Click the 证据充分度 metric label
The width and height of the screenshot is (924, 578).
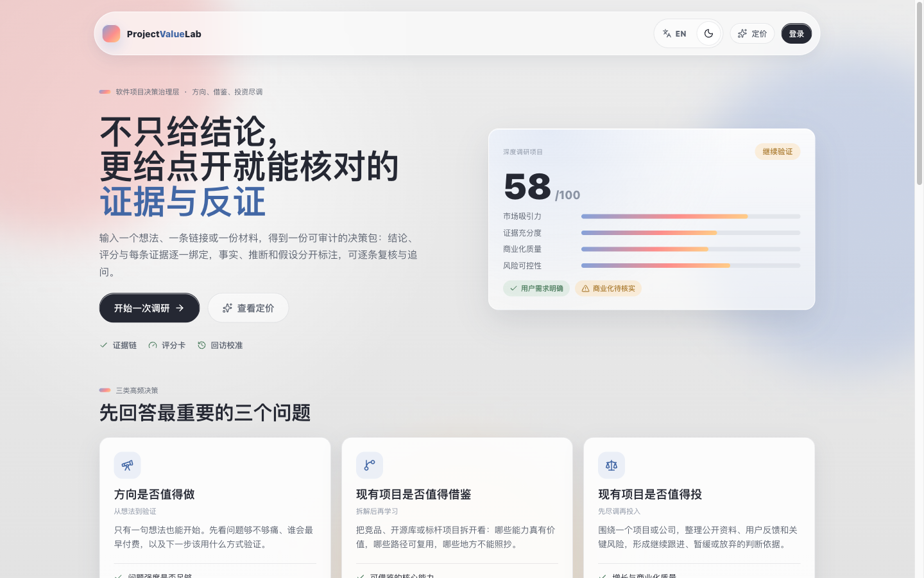(522, 232)
